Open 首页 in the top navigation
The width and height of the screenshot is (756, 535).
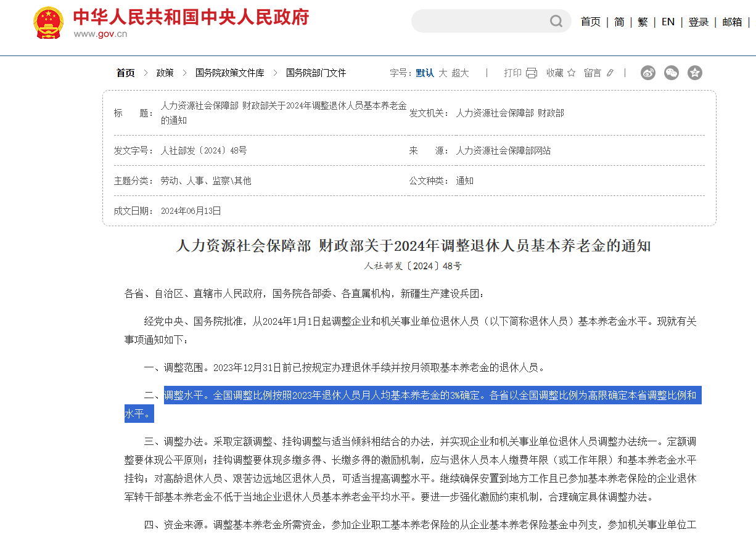590,21
